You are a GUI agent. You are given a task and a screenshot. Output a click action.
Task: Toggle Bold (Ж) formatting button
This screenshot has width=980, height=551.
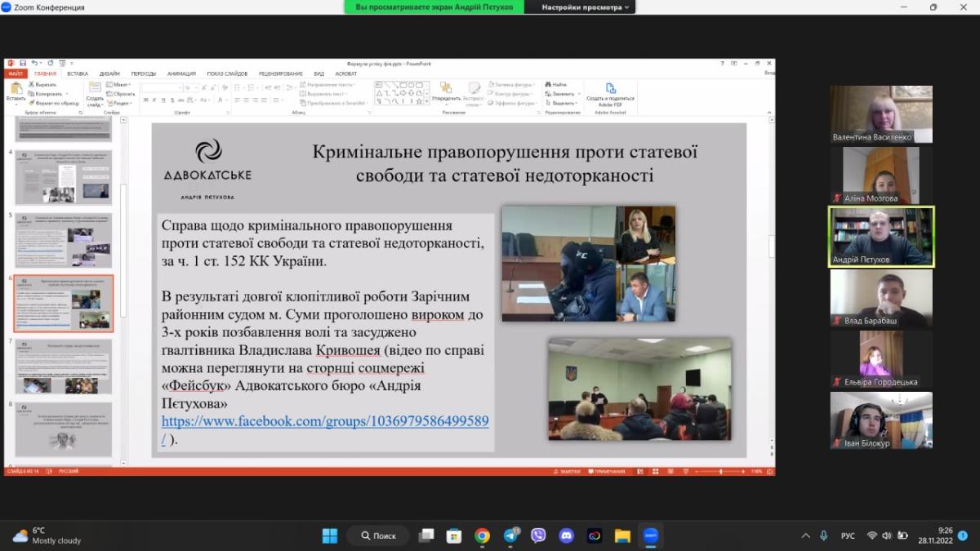pyautogui.click(x=145, y=100)
